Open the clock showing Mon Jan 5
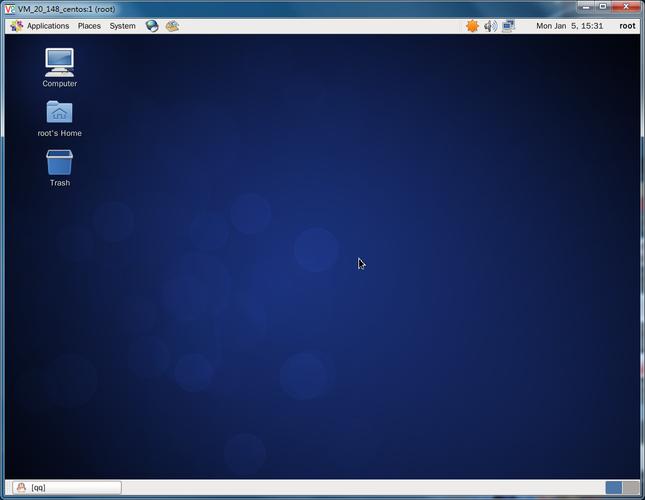 (569, 26)
